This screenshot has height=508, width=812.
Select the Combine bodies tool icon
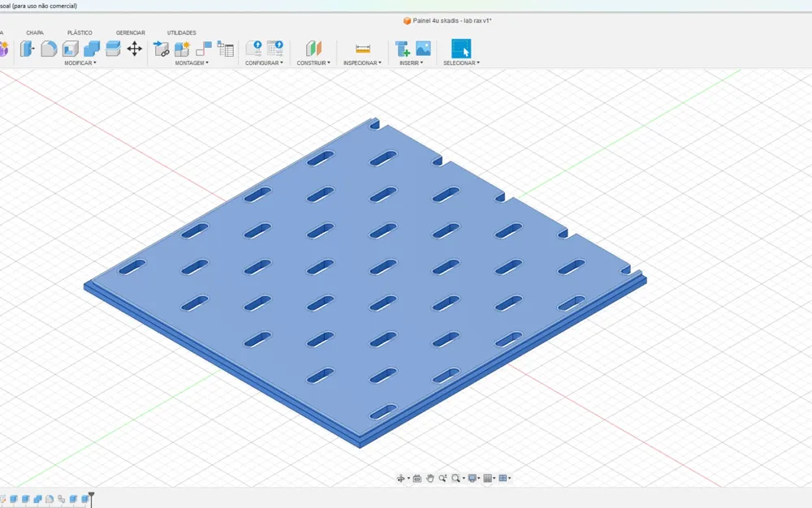coord(92,49)
